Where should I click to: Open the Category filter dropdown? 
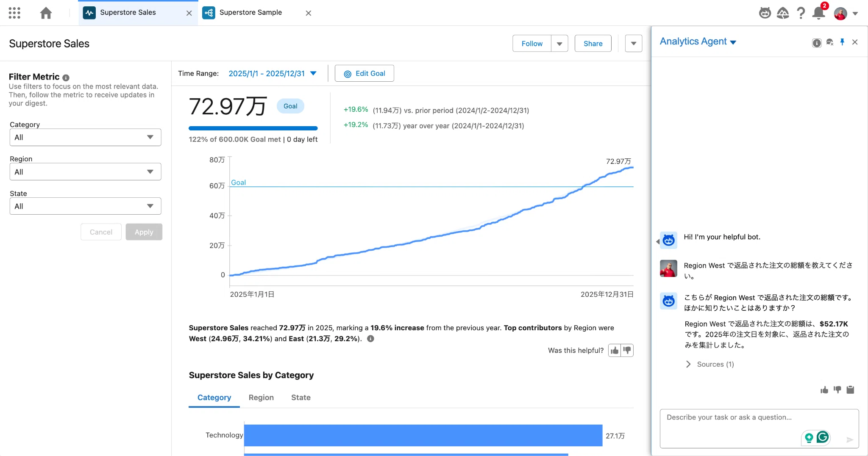[x=85, y=137]
